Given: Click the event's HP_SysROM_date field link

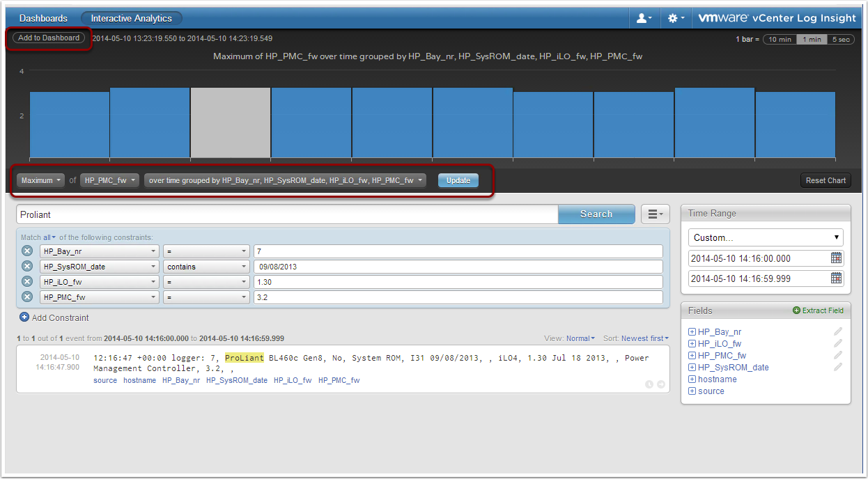Looking at the screenshot, I should [x=237, y=381].
